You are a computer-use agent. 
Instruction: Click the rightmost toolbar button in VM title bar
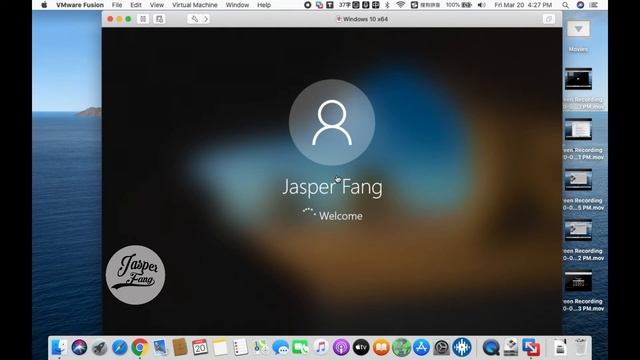pos(549,19)
